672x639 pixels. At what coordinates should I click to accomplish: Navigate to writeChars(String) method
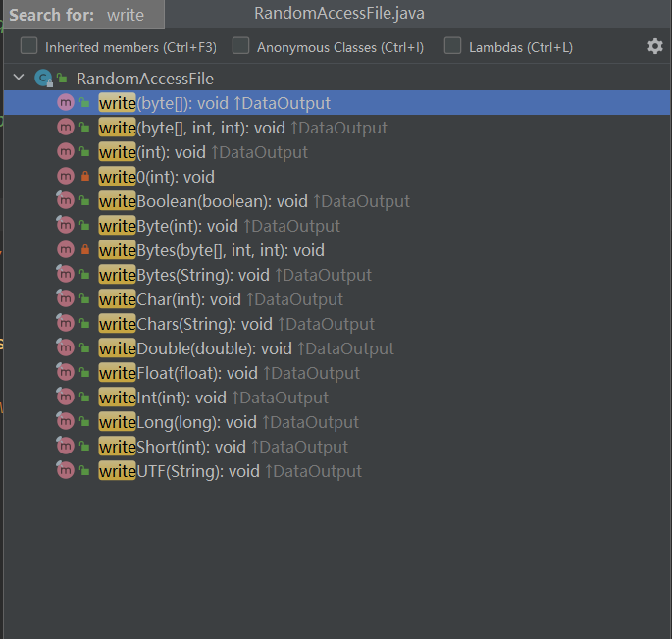coord(336,324)
